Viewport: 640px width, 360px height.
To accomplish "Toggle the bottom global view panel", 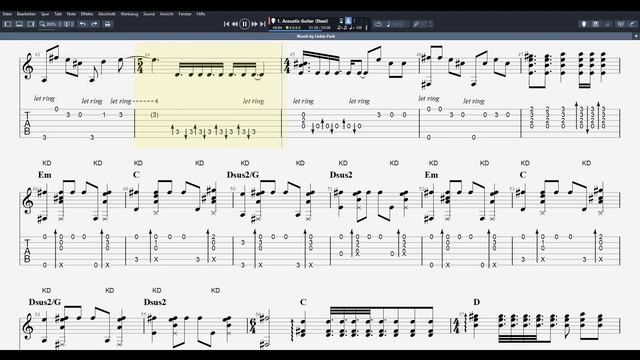I will coord(19,24).
